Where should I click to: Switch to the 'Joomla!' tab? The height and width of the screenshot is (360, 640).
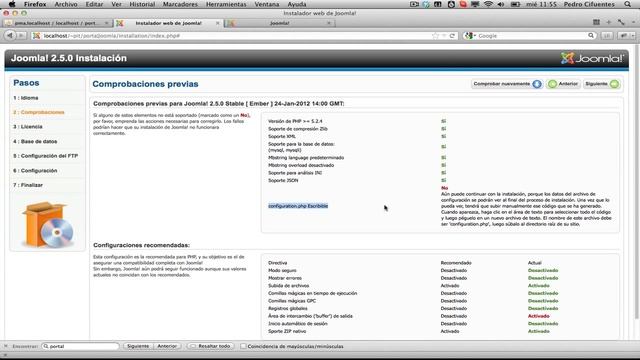[280, 23]
